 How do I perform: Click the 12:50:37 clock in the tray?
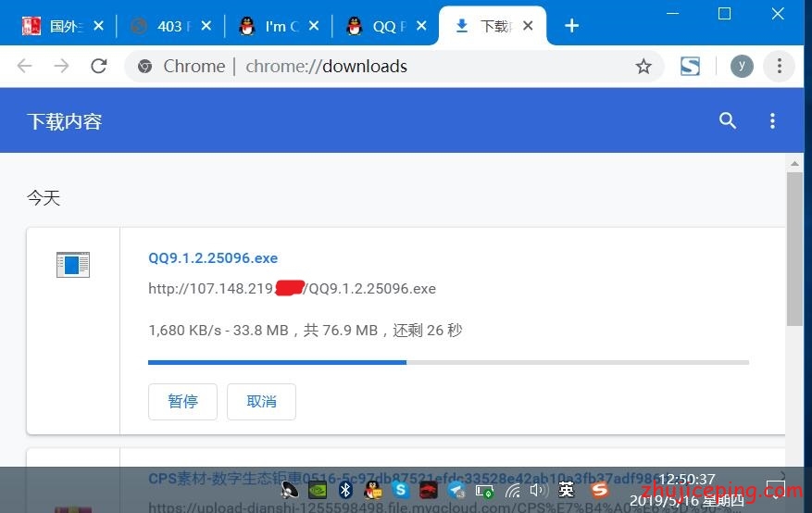click(x=687, y=480)
